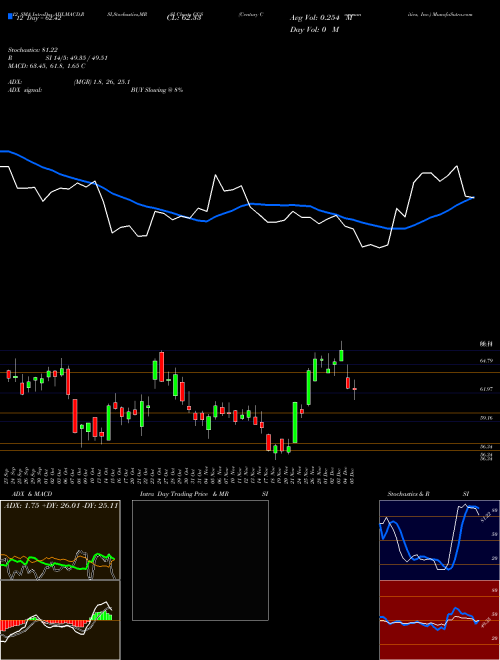This screenshot has height=660, width=500.
Task: Click the 'BUY Slowing @ 8%' signal text
Action: (x=157, y=90)
